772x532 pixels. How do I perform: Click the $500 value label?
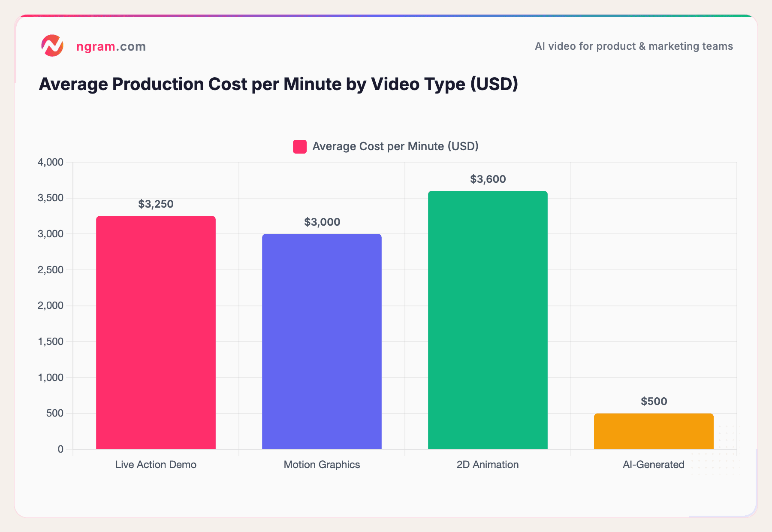pos(653,402)
